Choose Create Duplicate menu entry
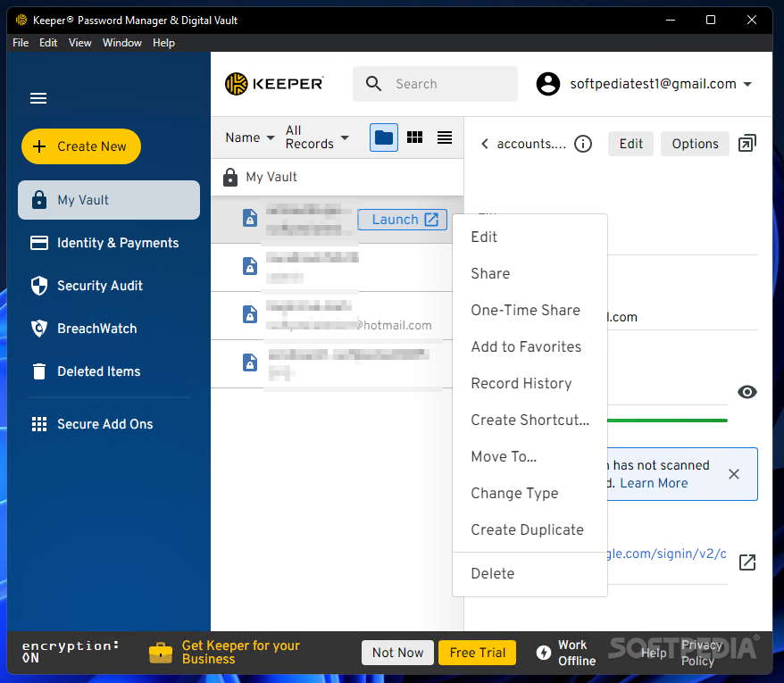This screenshot has height=683, width=784. [x=530, y=529]
